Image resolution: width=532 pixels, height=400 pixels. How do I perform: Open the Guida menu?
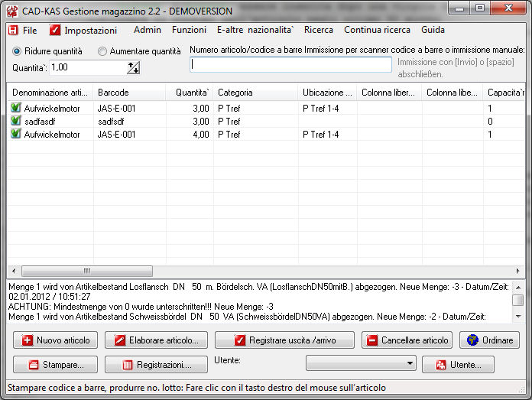pos(433,31)
